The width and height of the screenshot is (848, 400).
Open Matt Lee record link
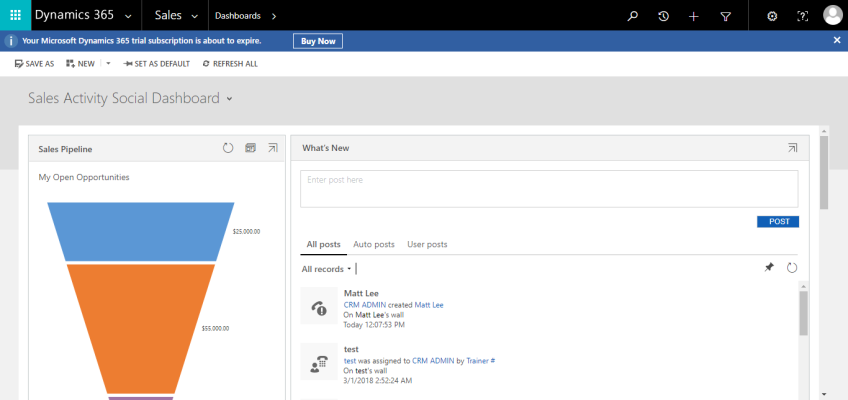click(429, 305)
